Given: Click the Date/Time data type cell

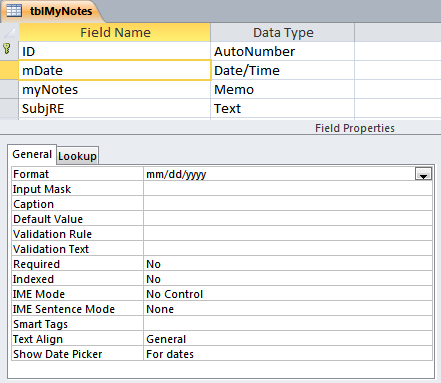Looking at the screenshot, I should click(283, 70).
